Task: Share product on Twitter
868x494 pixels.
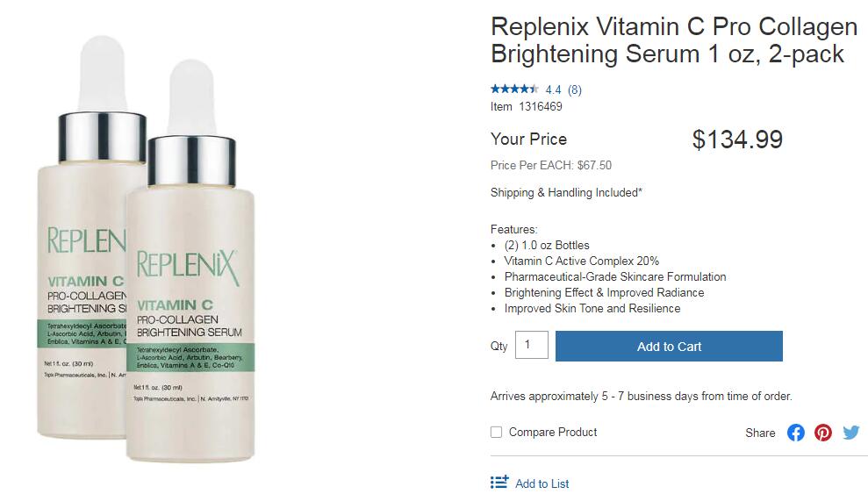Action: click(x=850, y=433)
